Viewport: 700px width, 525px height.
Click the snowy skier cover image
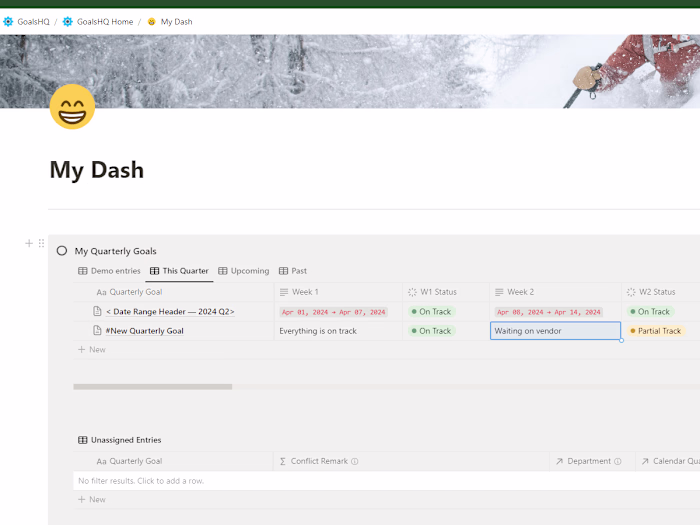(x=350, y=71)
